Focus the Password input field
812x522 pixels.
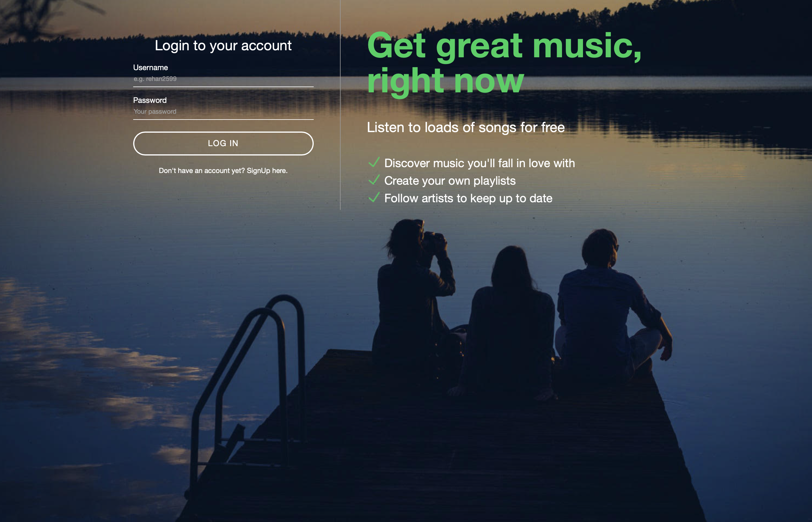click(223, 112)
